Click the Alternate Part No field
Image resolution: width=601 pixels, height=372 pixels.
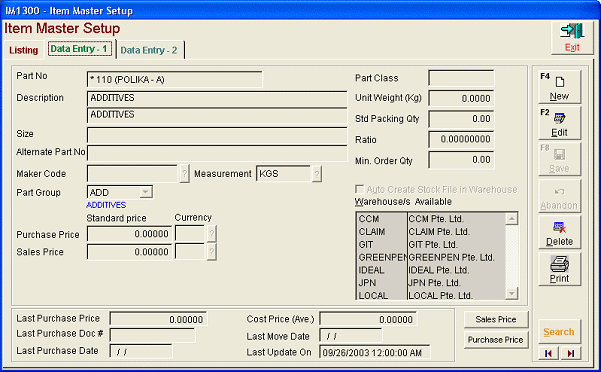[217, 152]
